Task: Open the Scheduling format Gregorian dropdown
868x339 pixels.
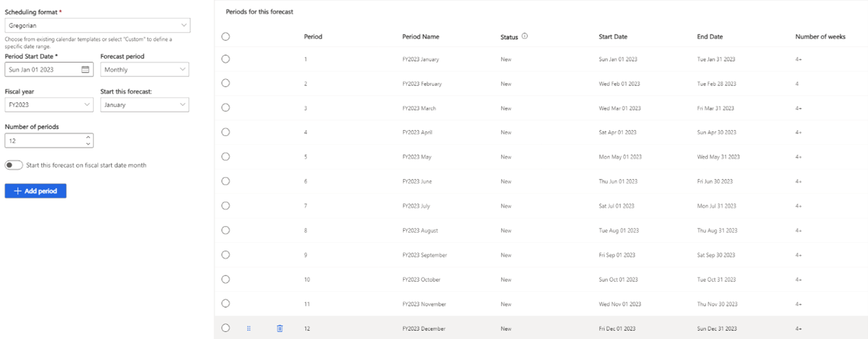Action: tap(97, 25)
